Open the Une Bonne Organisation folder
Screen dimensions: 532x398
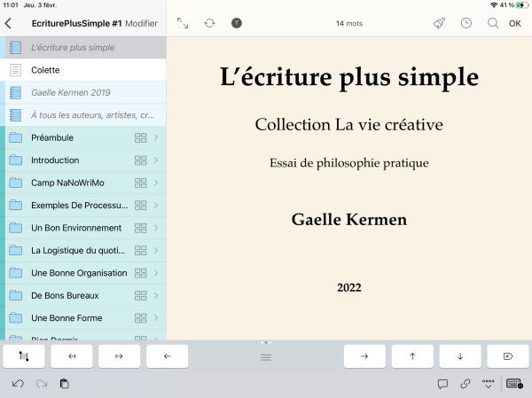click(x=78, y=273)
